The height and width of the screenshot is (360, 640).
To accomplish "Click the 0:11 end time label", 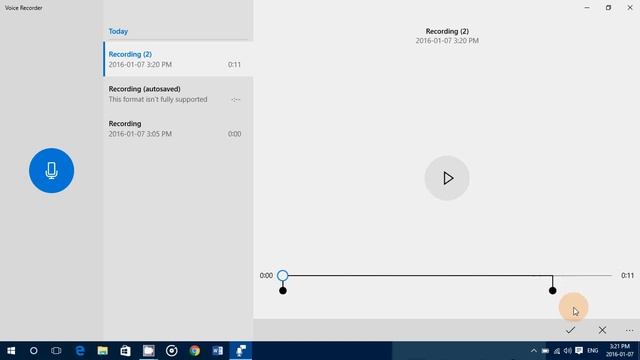I will 627,276.
